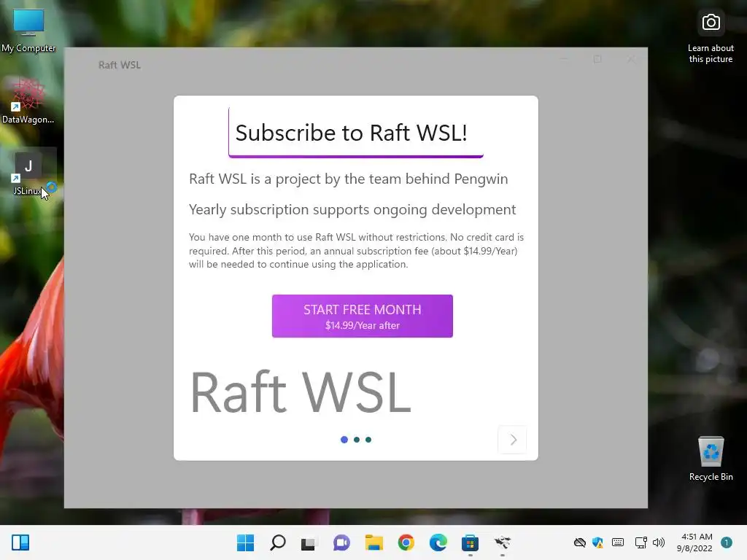Click the touch keyboard tray icon
Viewport: 747px width, 560px height.
618,542
